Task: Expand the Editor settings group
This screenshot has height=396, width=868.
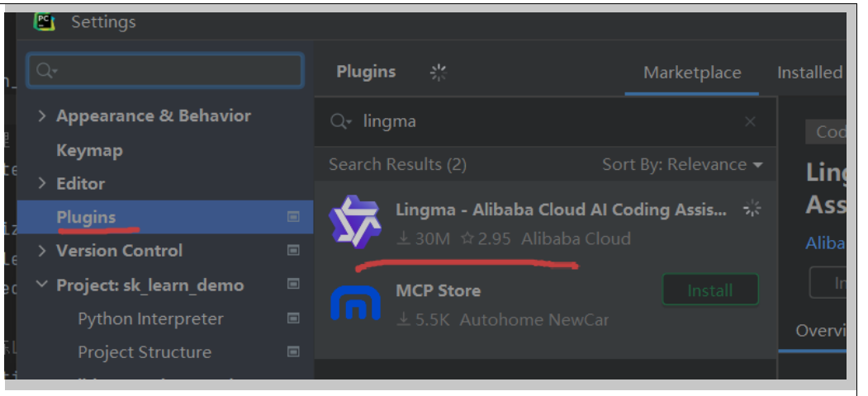Action: coord(41,183)
